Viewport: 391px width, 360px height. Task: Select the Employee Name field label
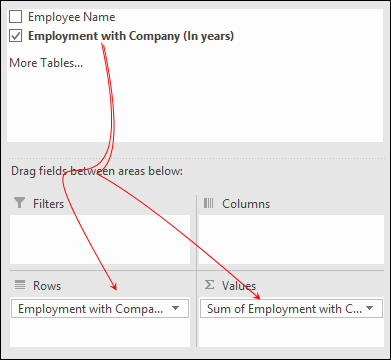pos(72,17)
